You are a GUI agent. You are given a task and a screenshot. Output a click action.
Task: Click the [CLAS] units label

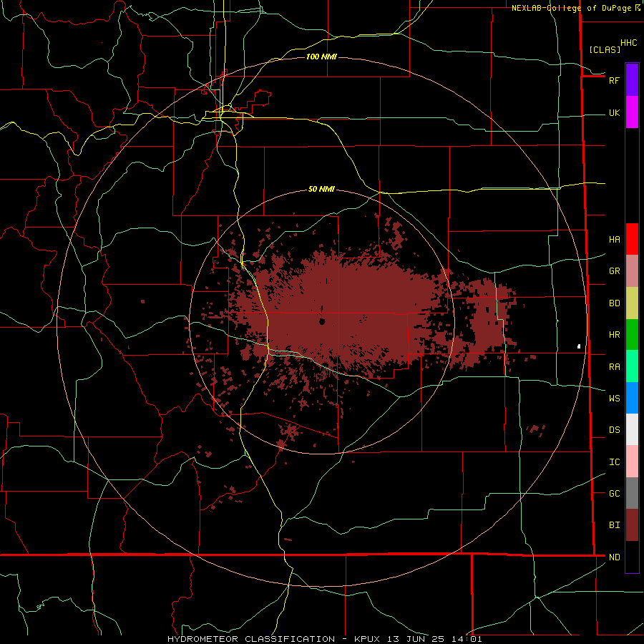(605, 49)
